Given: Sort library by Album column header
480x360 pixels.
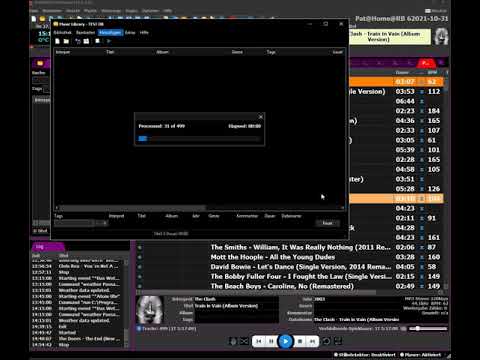Looking at the screenshot, I should (x=162, y=52).
